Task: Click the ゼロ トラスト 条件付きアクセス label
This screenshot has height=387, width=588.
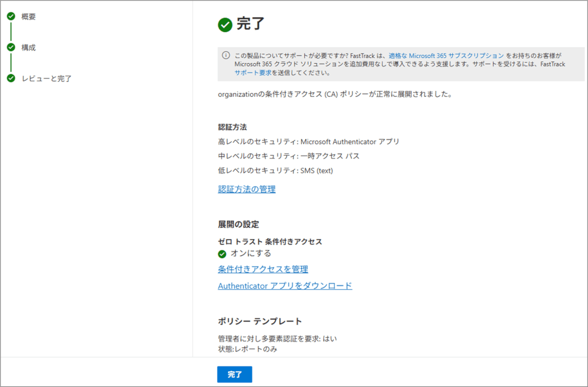Action: [270, 242]
